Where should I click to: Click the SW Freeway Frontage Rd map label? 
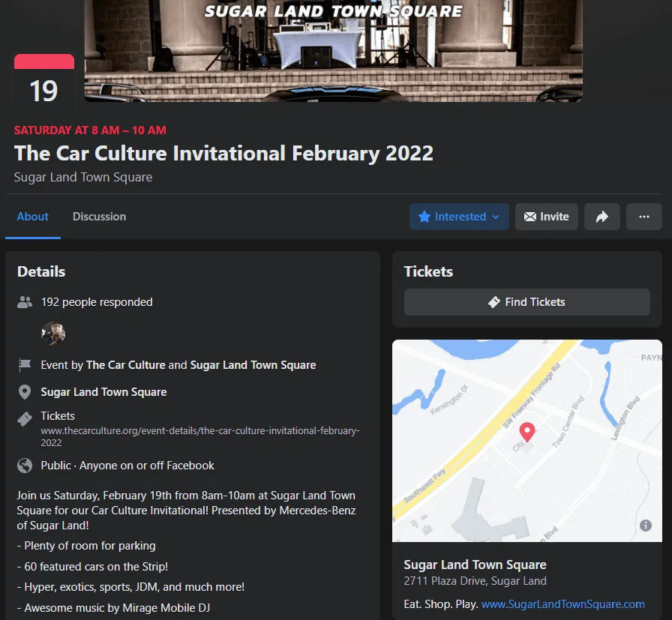click(532, 396)
